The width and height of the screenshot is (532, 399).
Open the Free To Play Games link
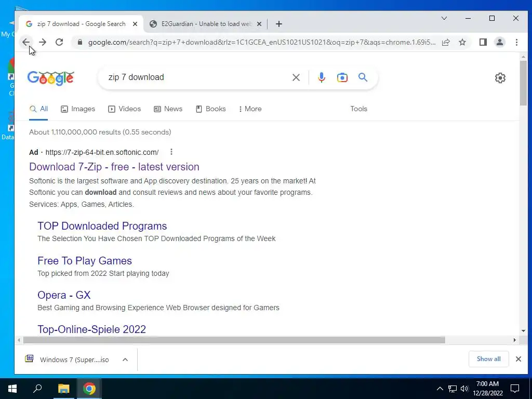click(x=85, y=261)
